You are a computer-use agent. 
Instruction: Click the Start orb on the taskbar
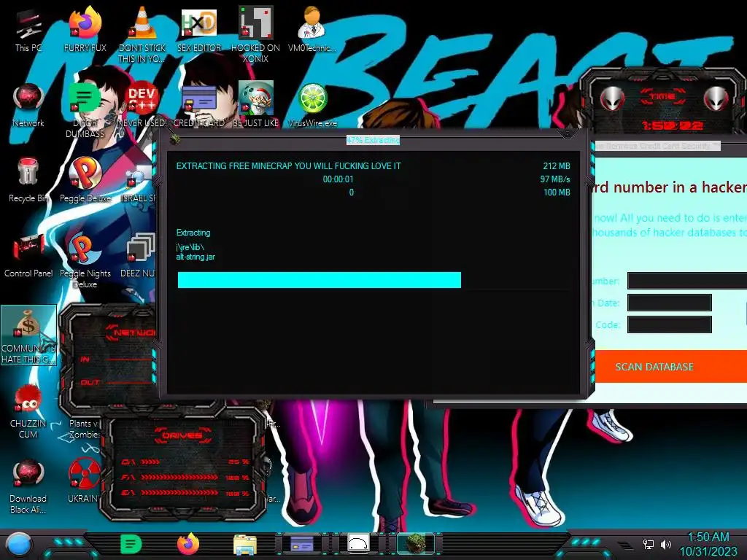(x=18, y=544)
